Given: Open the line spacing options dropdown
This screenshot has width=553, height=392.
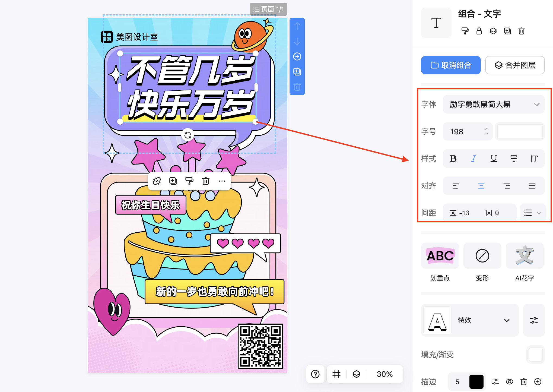Looking at the screenshot, I should point(532,213).
